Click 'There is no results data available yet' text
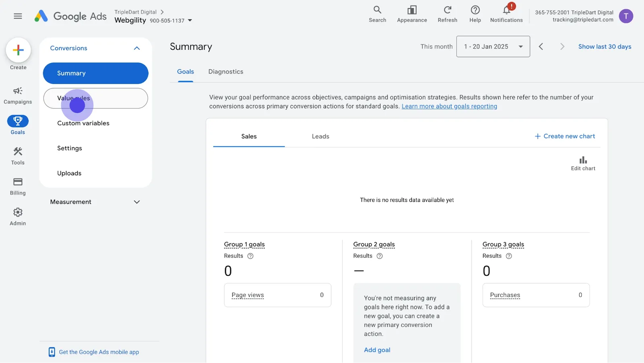Image resolution: width=644 pixels, height=363 pixels. coord(407,200)
